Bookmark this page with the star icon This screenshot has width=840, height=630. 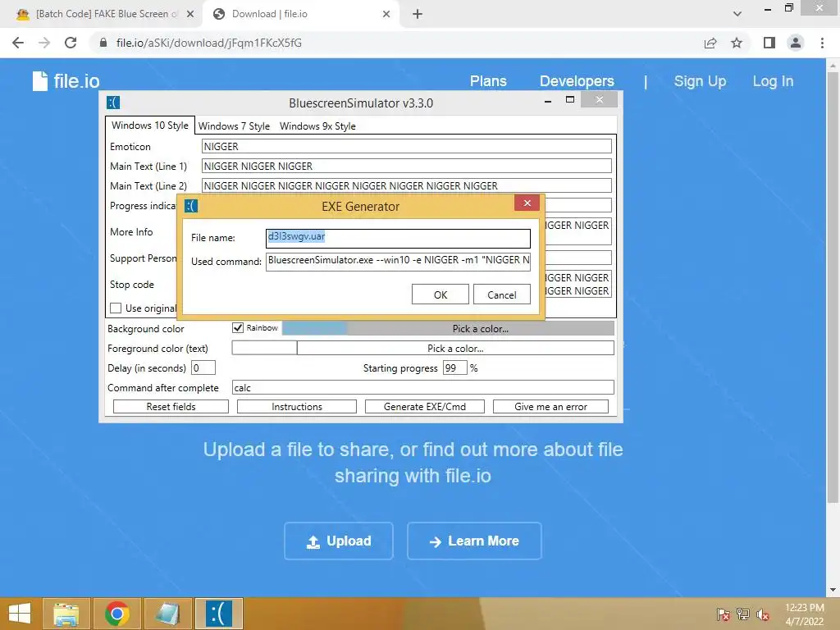pos(737,43)
